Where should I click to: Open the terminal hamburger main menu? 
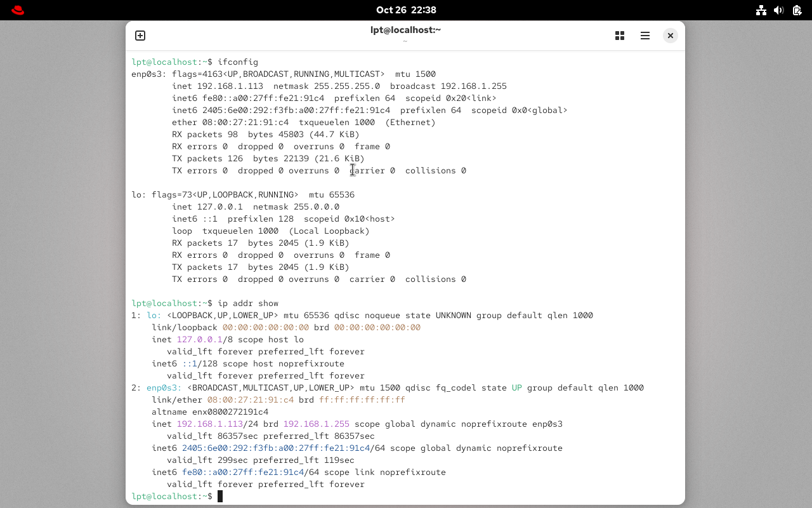click(x=645, y=36)
